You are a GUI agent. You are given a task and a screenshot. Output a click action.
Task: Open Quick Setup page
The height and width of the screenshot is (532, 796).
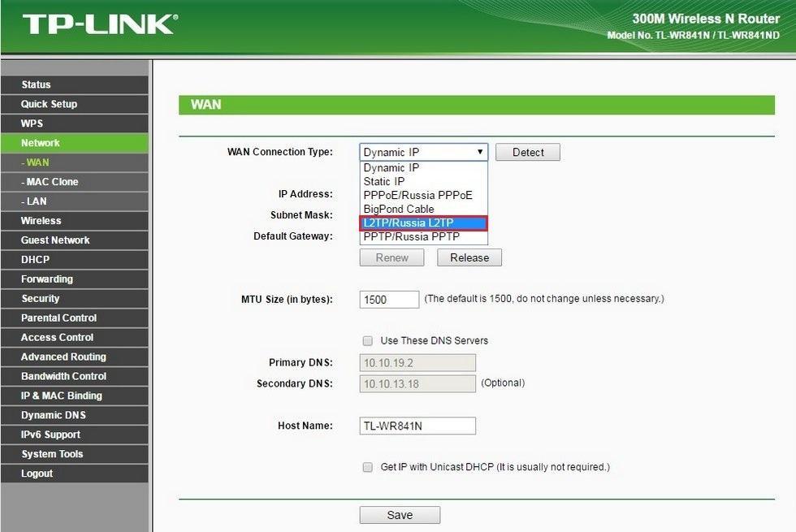[74, 104]
